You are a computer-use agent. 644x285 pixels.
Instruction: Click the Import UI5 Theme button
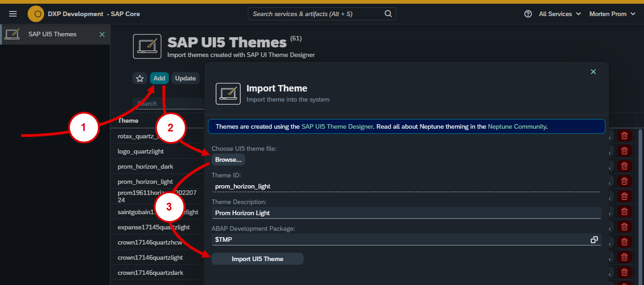pyautogui.click(x=257, y=259)
